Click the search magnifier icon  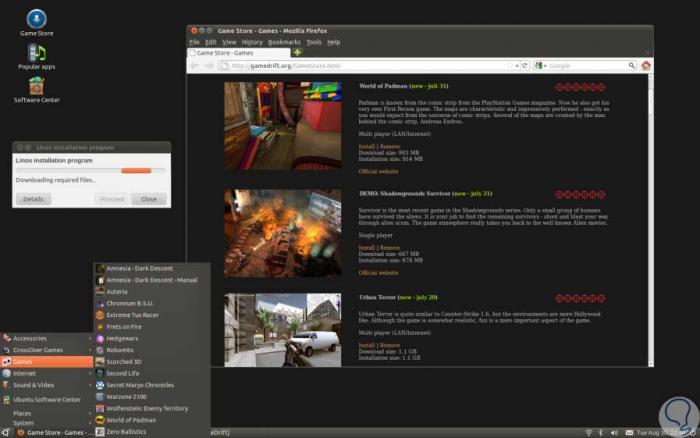pyautogui.click(x=632, y=66)
